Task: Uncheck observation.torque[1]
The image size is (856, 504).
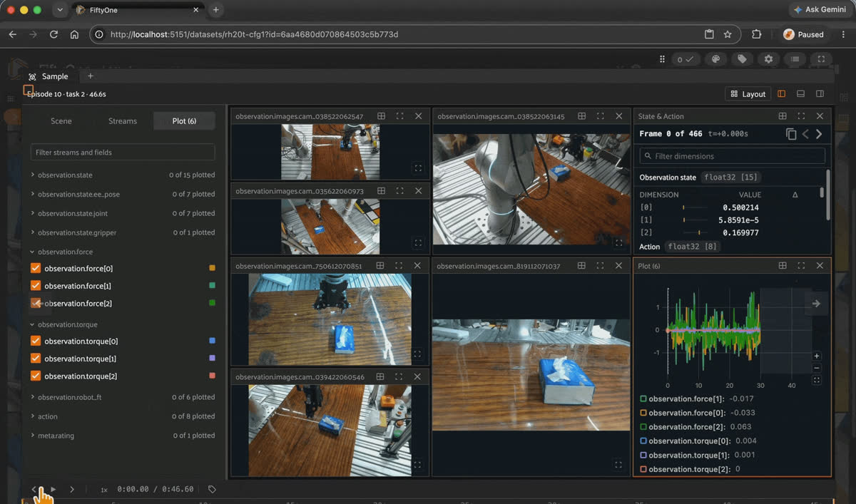Action: (x=36, y=359)
